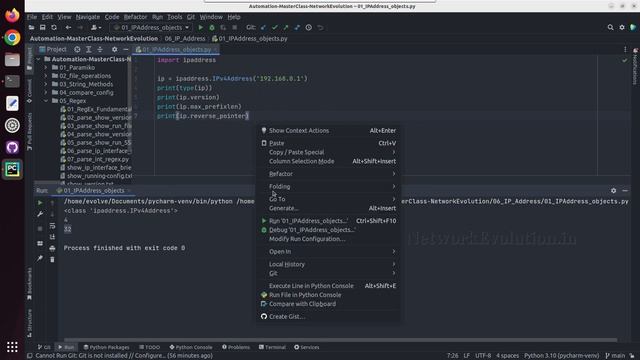
Task: Open the Python Packages tool window
Action: tap(106, 347)
